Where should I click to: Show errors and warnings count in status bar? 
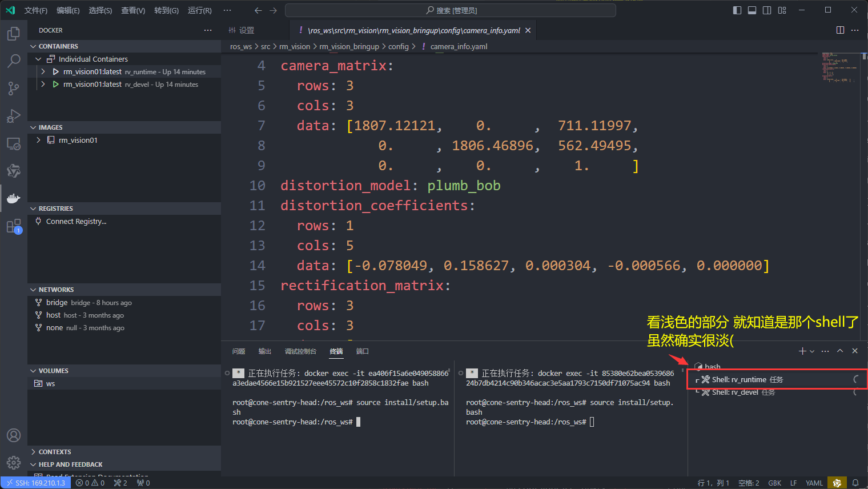90,483
